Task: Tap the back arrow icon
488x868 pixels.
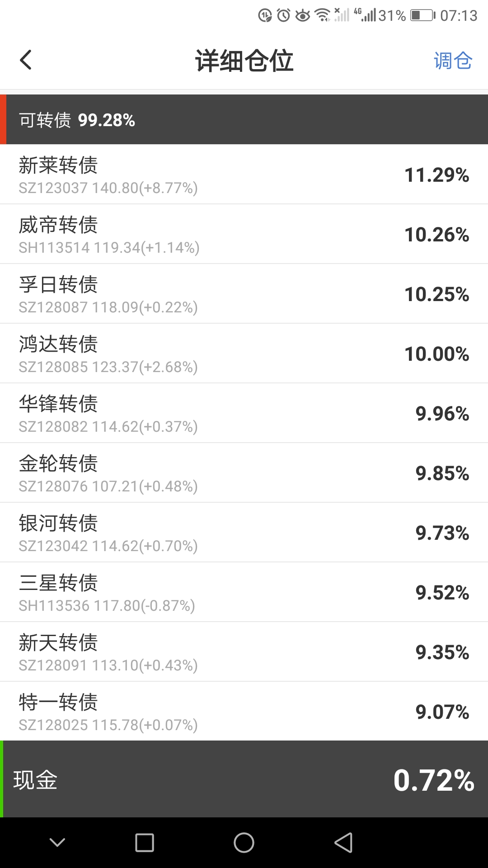Action: tap(26, 60)
